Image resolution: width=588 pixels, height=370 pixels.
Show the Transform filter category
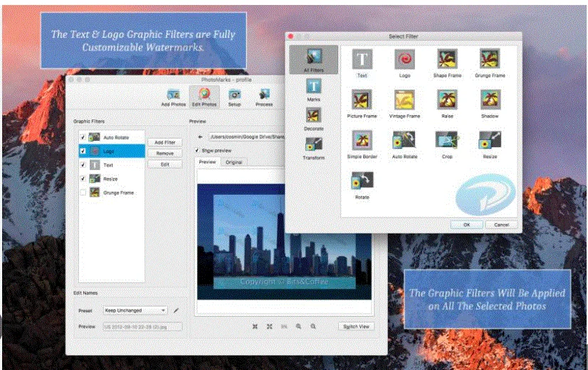313,149
